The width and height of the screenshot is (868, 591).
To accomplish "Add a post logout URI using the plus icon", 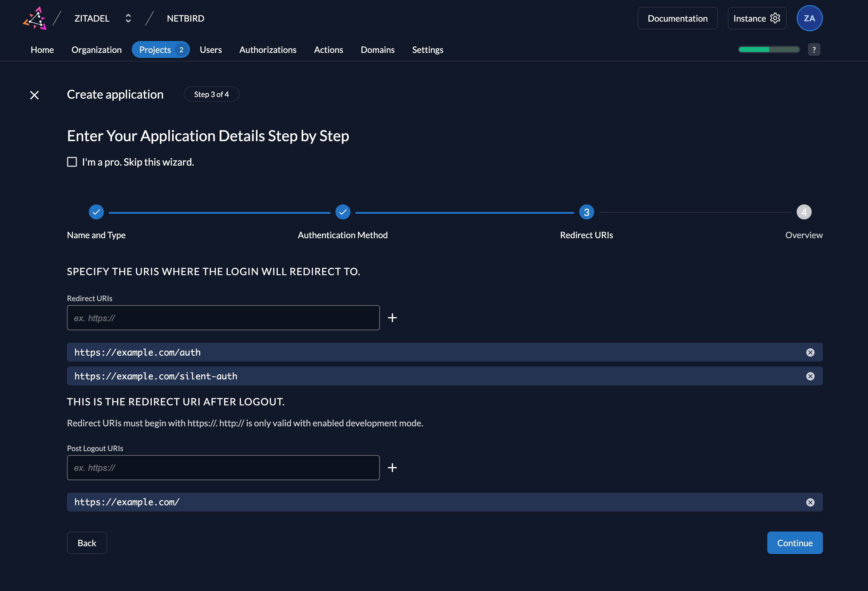I will [x=393, y=467].
